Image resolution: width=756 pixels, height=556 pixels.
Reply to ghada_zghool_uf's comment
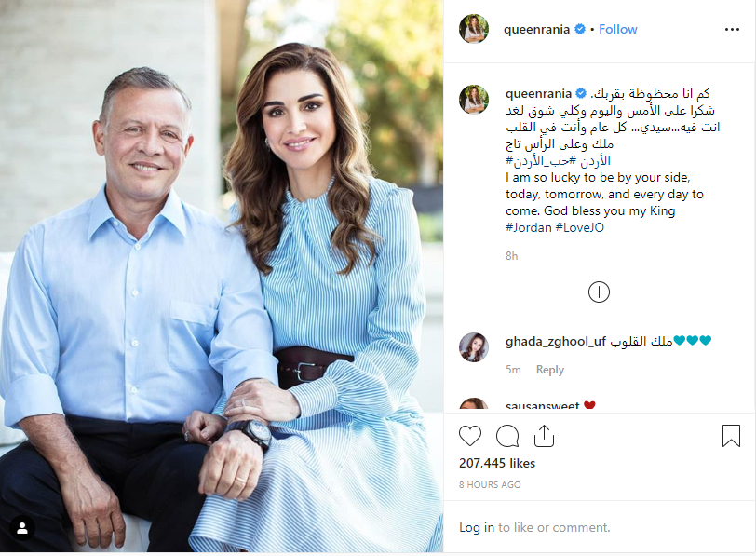pyautogui.click(x=549, y=370)
